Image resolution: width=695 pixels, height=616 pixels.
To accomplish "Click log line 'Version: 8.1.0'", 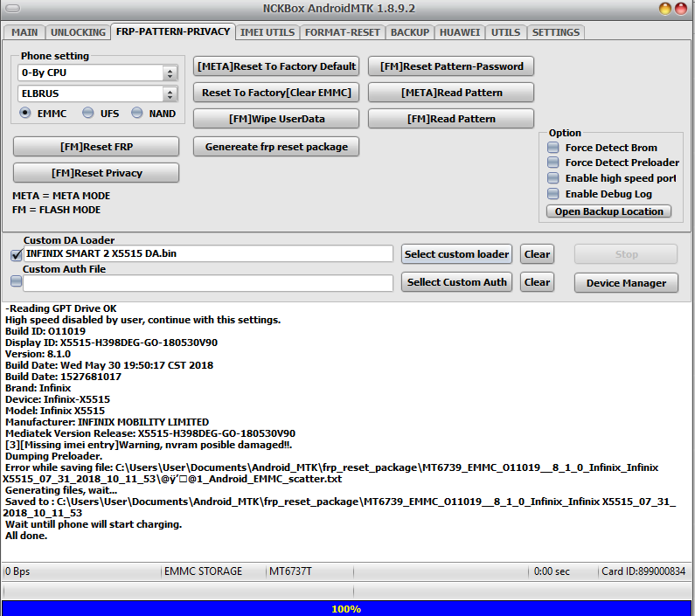I will [x=38, y=354].
